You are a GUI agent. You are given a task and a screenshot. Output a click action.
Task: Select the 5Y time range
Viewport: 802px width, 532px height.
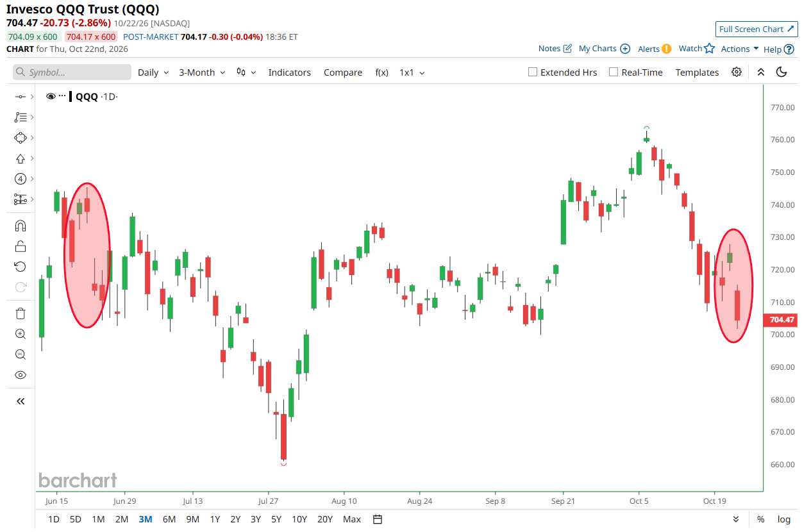point(276,519)
